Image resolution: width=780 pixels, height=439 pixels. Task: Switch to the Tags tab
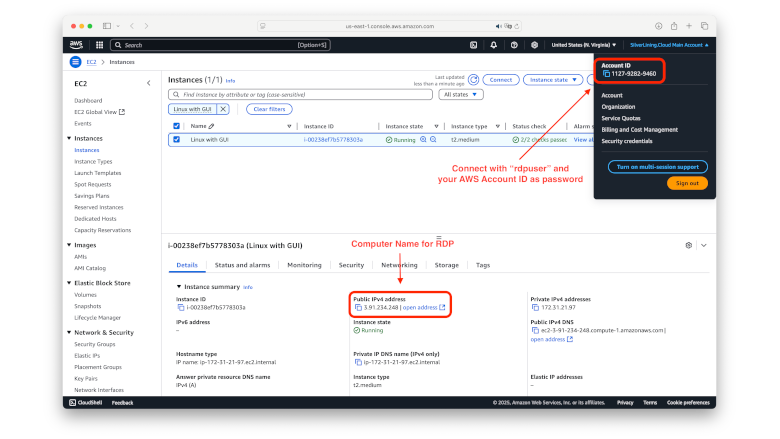pyautogui.click(x=483, y=265)
